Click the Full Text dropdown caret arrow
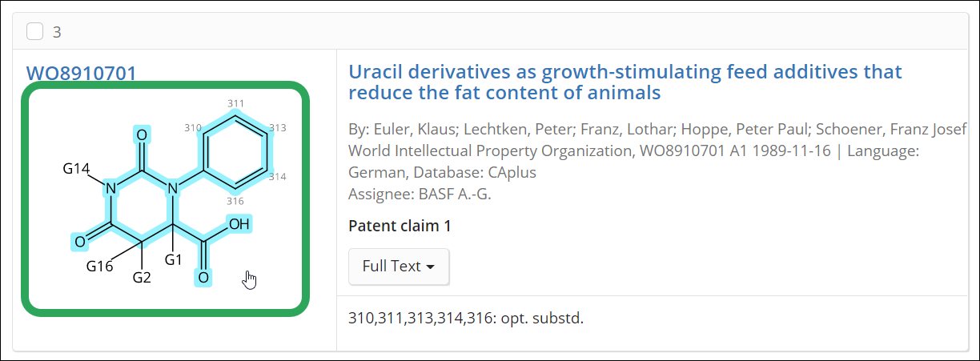The width and height of the screenshot is (980, 361). [430, 267]
